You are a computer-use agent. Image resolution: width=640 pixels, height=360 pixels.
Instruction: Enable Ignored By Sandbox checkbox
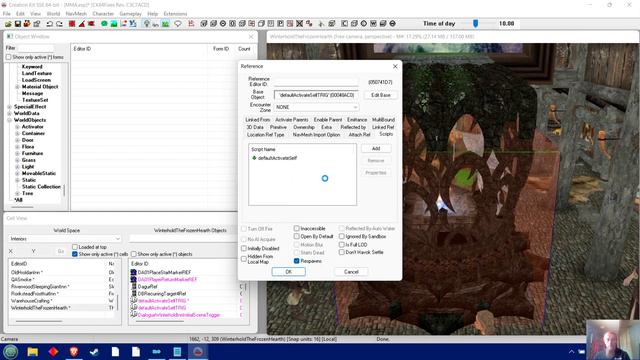[342, 236]
